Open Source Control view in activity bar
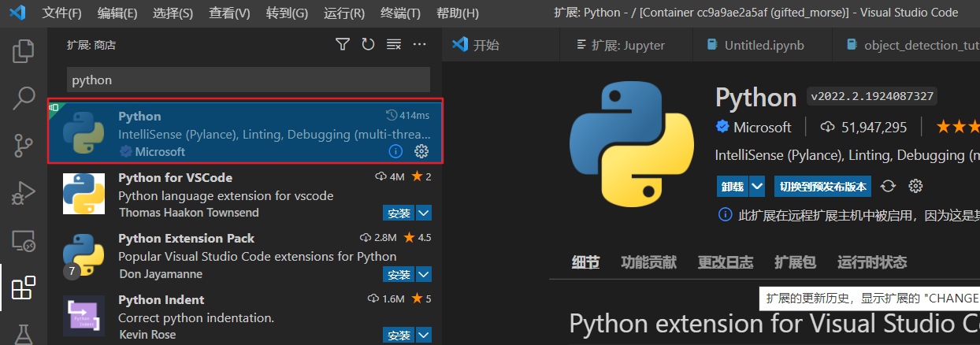 (24, 146)
